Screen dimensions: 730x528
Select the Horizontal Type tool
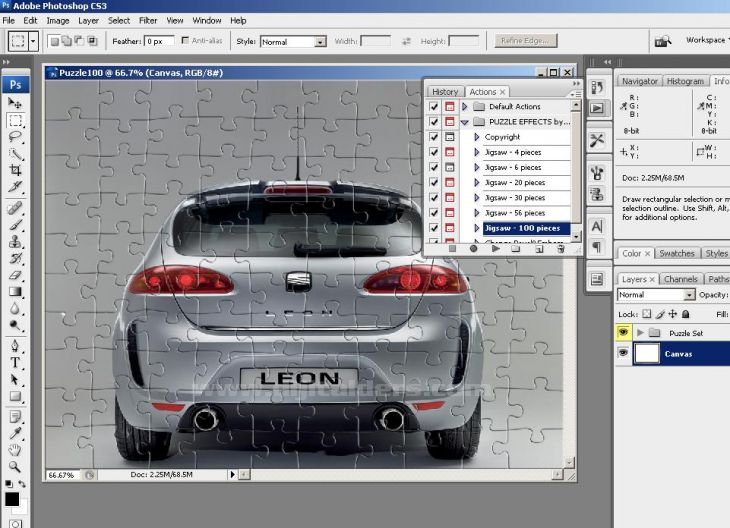(15, 363)
